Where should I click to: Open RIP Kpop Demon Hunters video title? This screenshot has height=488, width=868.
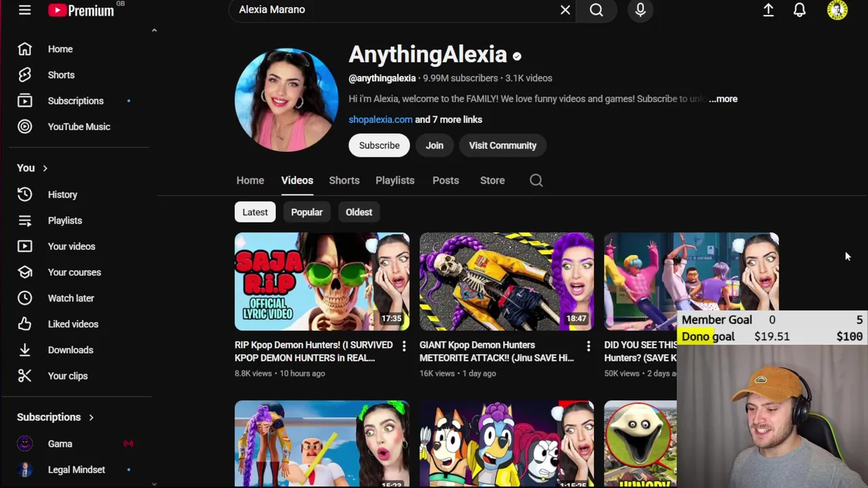(x=314, y=351)
